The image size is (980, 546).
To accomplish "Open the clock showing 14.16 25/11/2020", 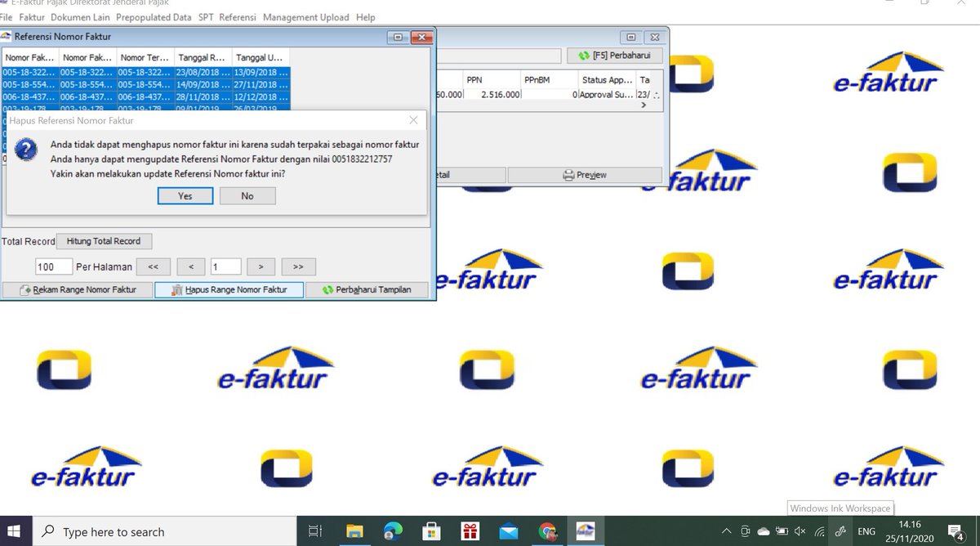I will (x=909, y=531).
